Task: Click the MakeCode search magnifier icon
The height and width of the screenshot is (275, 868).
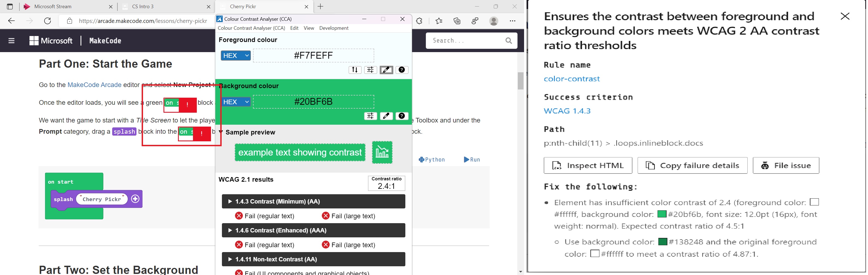Action: coord(509,41)
